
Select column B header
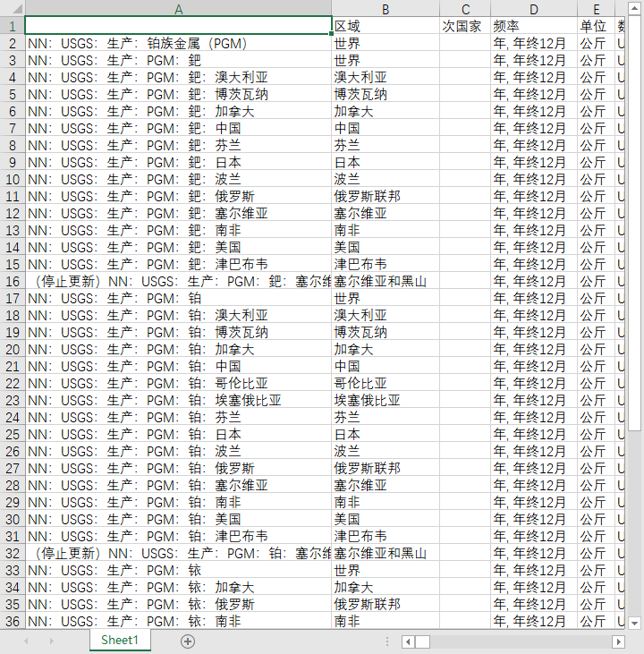pos(386,9)
